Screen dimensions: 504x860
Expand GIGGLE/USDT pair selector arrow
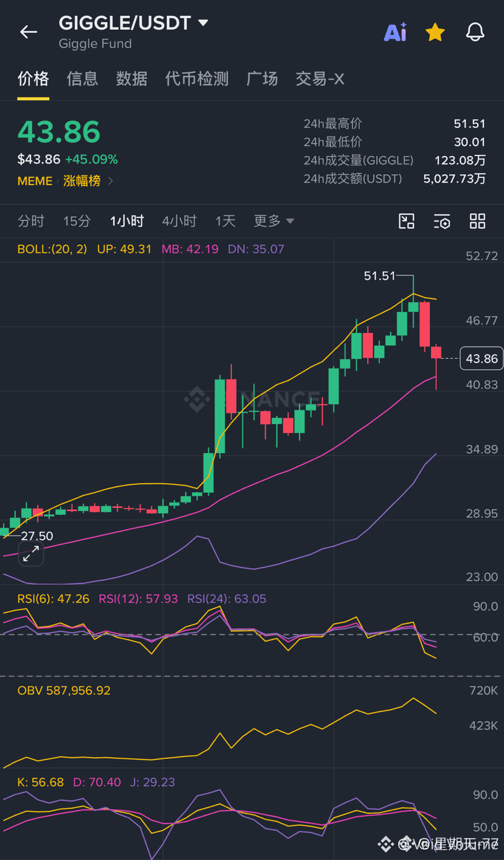coord(203,23)
